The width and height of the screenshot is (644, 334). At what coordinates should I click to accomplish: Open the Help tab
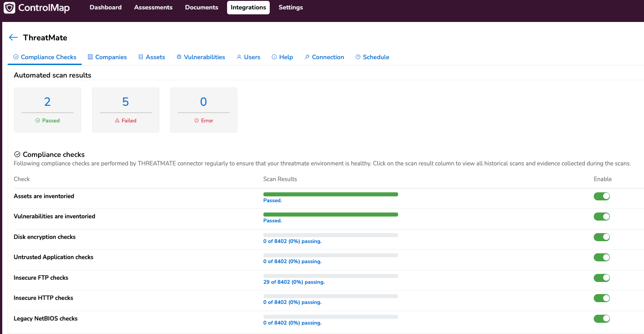pos(282,57)
